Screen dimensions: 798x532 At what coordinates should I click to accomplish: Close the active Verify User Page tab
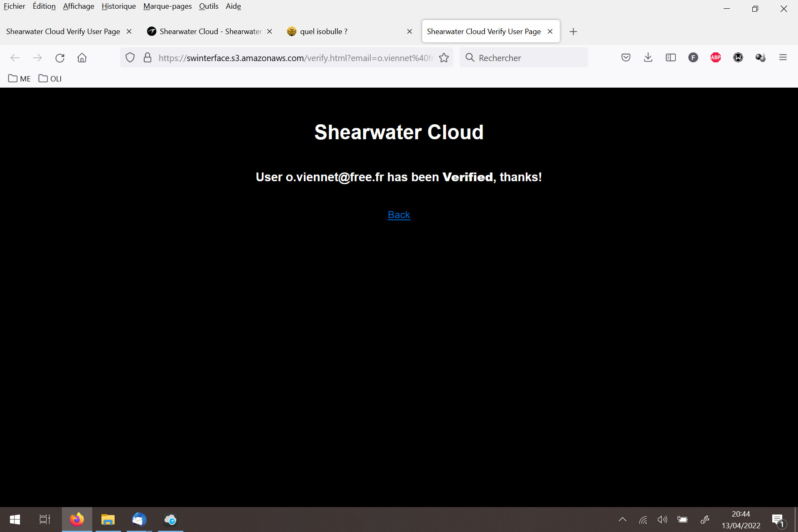550,32
